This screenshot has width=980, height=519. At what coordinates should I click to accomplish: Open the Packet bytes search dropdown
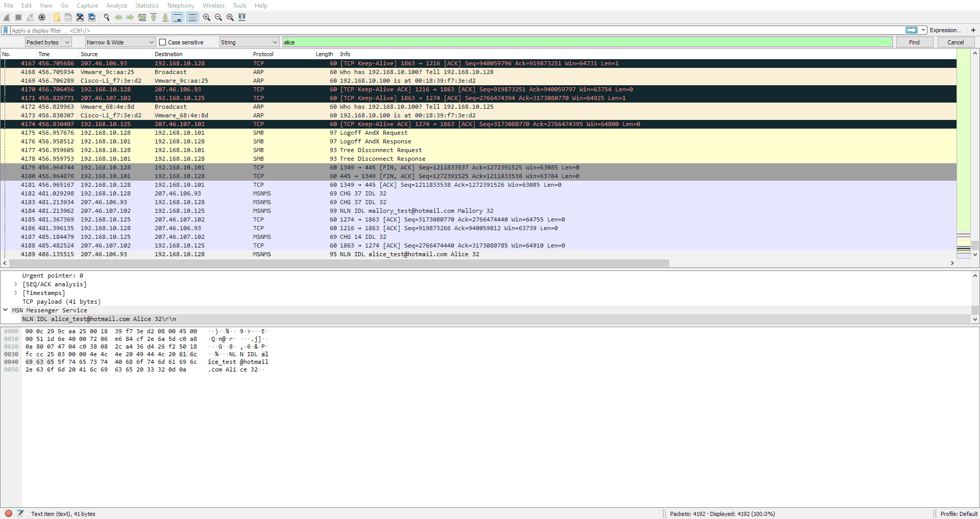(x=48, y=42)
